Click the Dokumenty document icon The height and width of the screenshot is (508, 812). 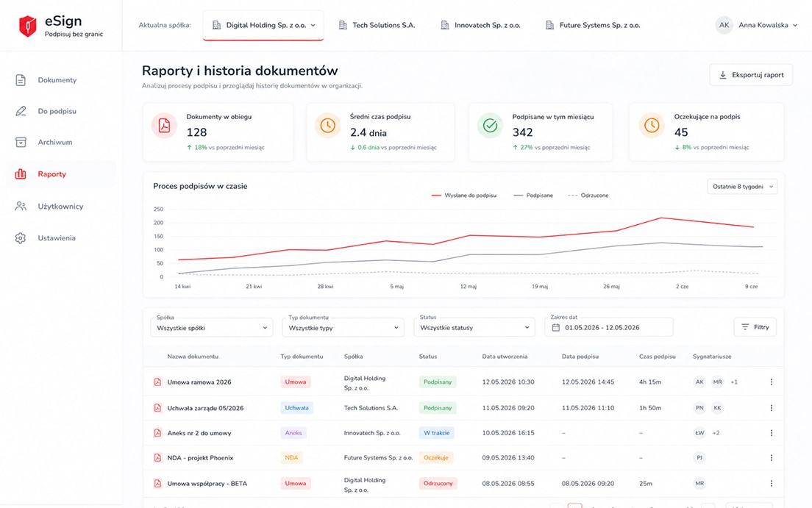tap(21, 80)
